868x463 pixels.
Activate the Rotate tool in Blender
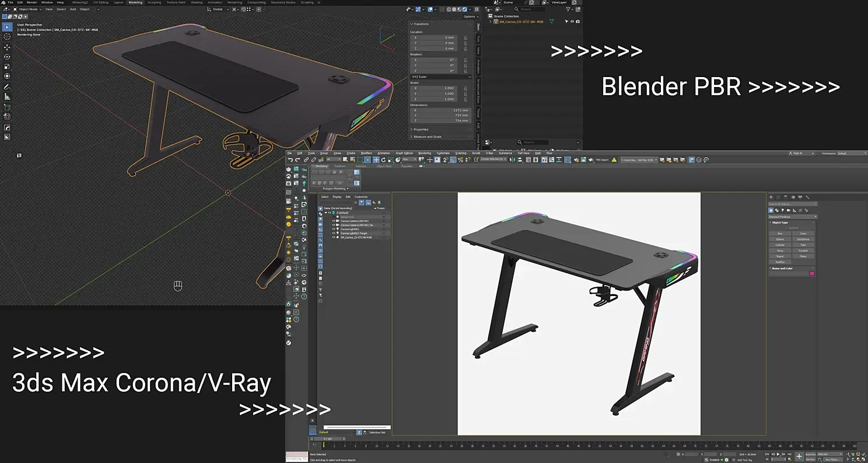(7, 57)
